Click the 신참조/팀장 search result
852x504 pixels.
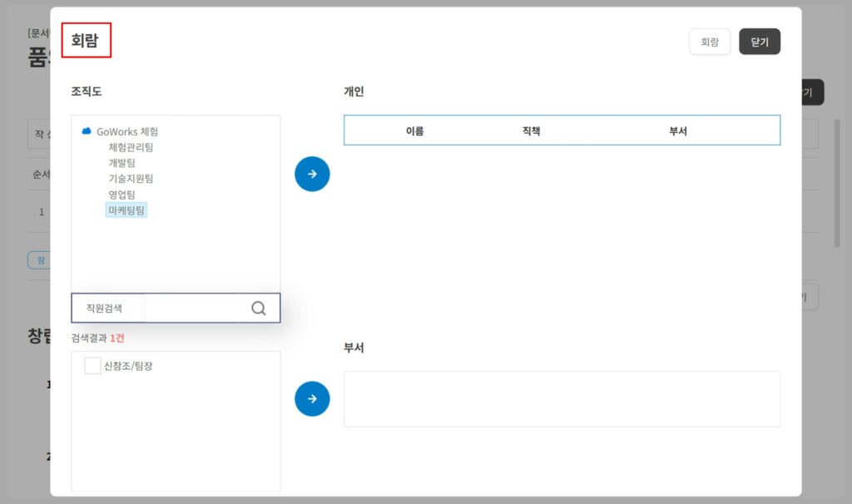click(x=128, y=366)
